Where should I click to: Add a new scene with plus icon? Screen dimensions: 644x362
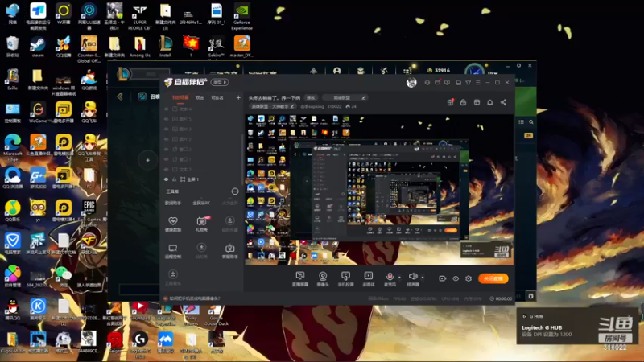coord(238,97)
